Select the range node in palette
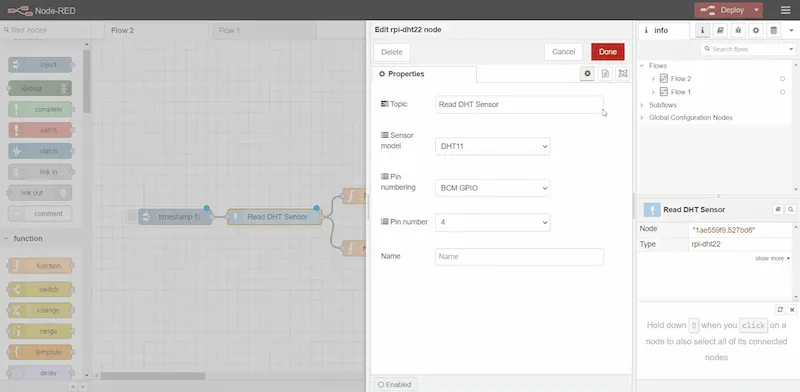Viewport: 800px width, 392px height. [x=40, y=331]
